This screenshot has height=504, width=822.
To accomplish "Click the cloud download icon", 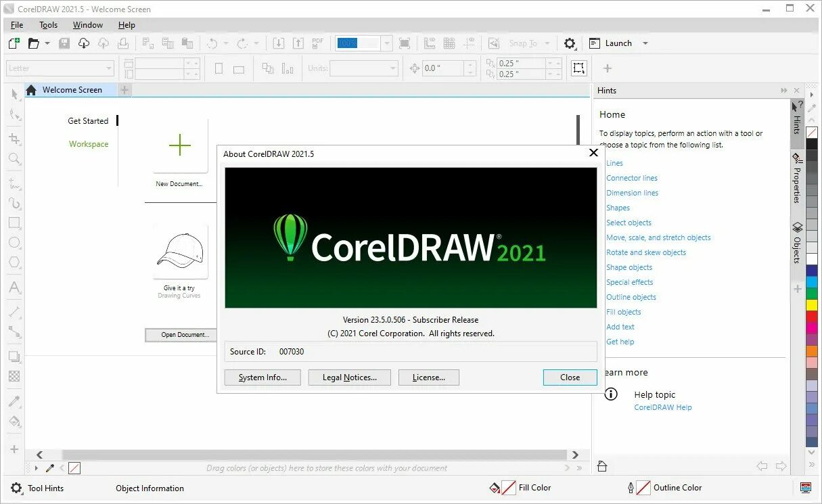I will (x=84, y=43).
